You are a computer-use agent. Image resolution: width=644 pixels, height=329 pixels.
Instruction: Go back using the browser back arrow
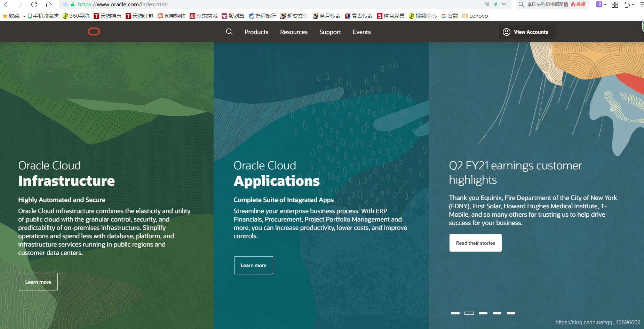tap(6, 5)
